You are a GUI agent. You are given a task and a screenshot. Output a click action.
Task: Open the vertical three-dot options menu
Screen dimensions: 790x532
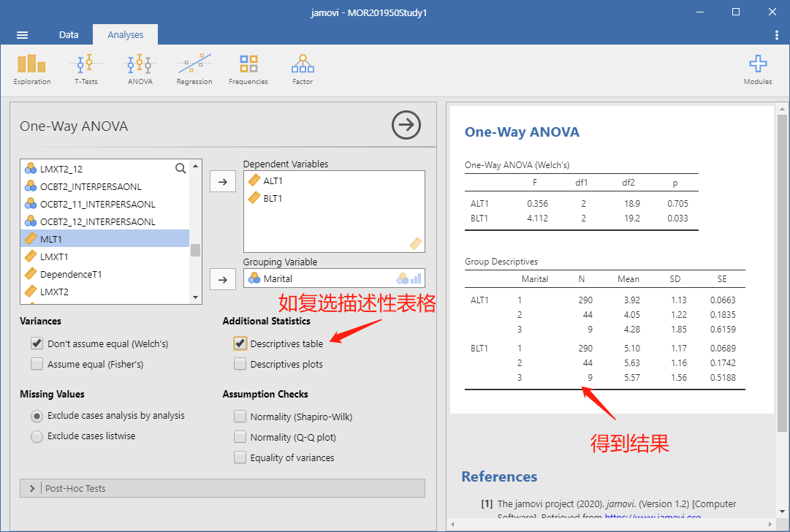[x=776, y=35]
